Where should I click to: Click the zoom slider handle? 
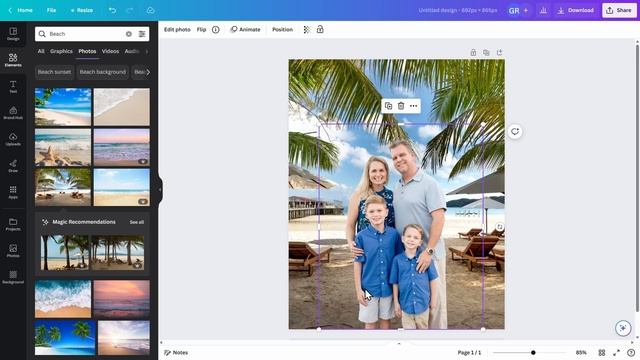point(533,353)
